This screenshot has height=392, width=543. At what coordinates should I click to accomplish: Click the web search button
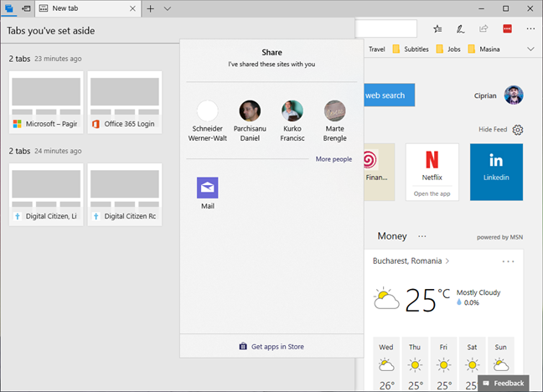pos(390,95)
